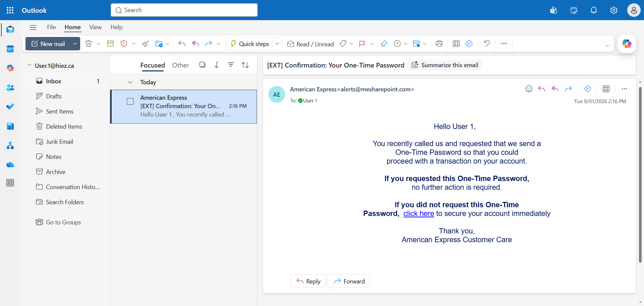
Task: Open the Help tab
Action: (x=116, y=27)
